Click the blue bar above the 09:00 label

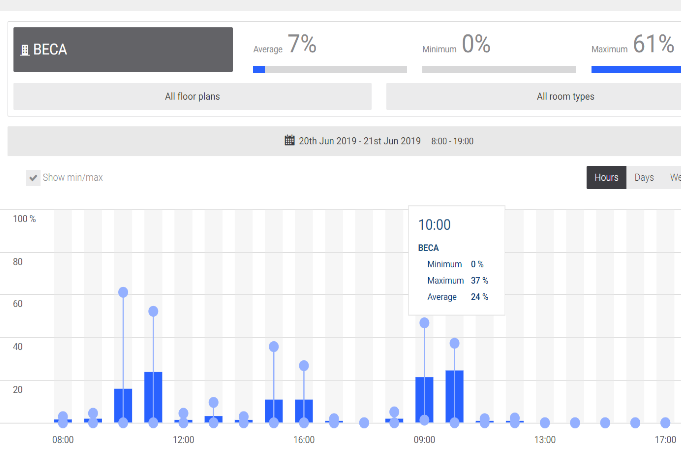[424, 400]
